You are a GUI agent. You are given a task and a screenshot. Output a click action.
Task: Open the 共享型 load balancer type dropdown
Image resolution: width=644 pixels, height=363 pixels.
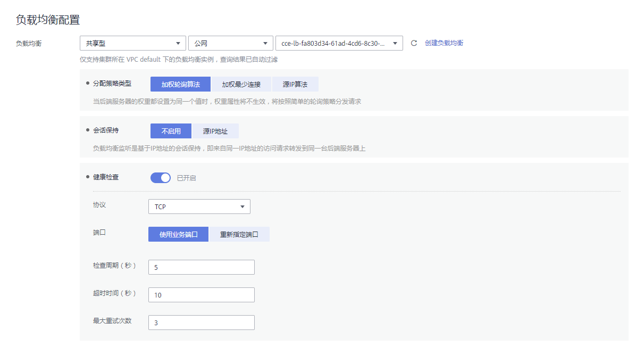[x=133, y=43]
